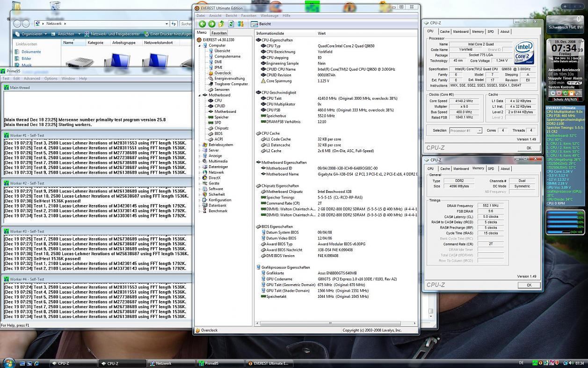Click the Refresh icon in EVEREST toolbar

(231, 24)
